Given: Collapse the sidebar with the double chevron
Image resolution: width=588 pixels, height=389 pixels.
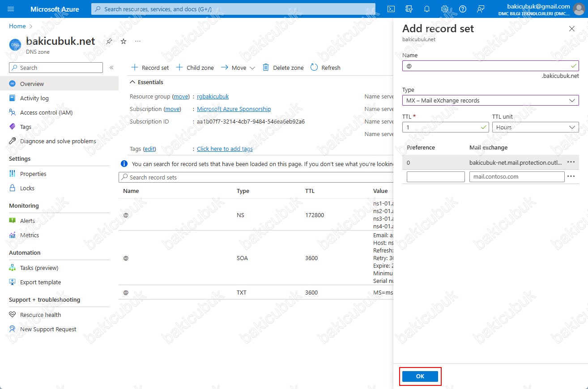Looking at the screenshot, I should (x=111, y=68).
